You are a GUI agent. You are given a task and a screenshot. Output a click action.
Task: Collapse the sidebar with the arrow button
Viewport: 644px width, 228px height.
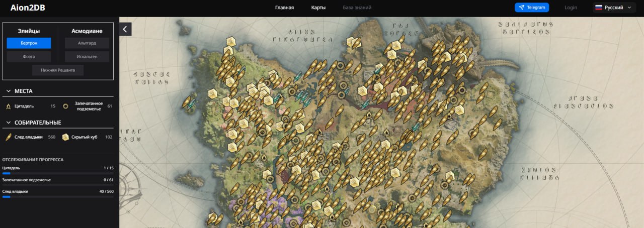[x=126, y=29]
